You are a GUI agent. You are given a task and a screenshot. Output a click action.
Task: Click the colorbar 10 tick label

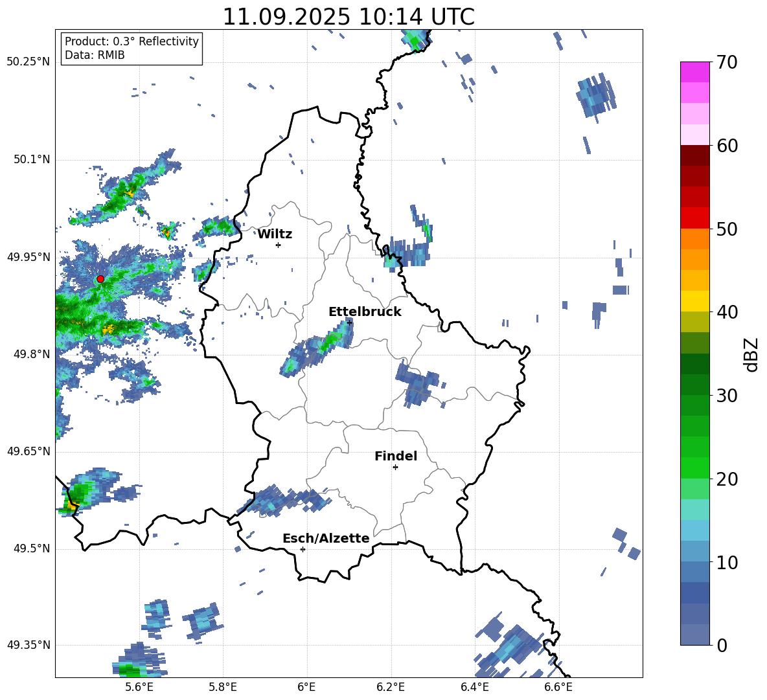pos(727,562)
